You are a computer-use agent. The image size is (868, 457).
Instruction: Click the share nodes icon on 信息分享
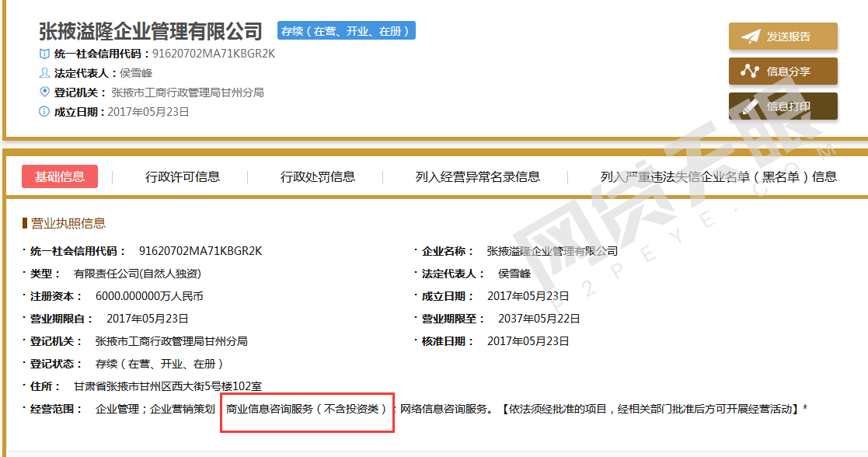[750, 71]
